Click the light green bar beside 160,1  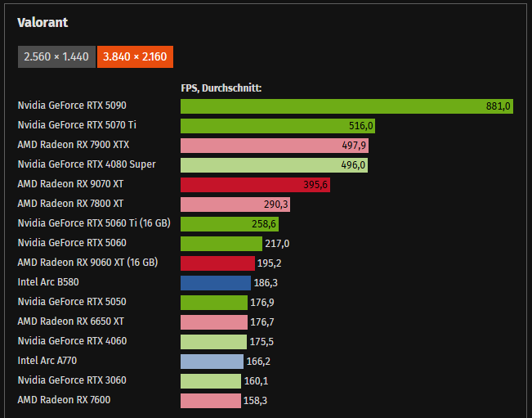point(211,381)
